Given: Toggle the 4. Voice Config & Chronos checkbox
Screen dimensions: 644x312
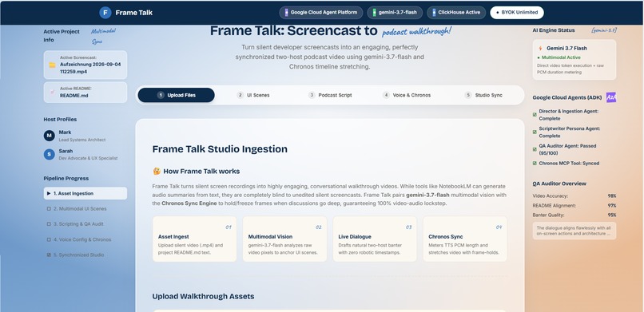Looking at the screenshot, I should pos(49,240).
